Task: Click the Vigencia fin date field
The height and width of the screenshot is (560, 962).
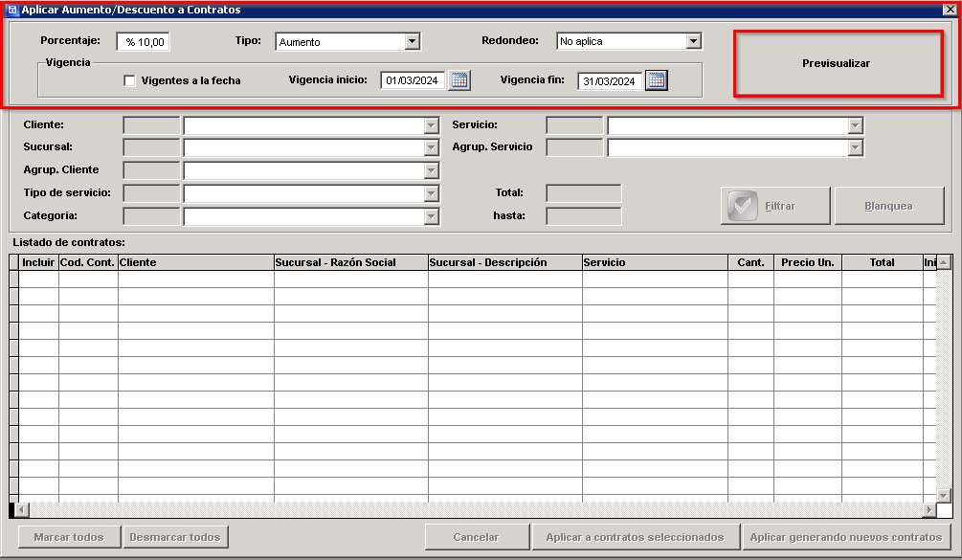Action: 609,81
